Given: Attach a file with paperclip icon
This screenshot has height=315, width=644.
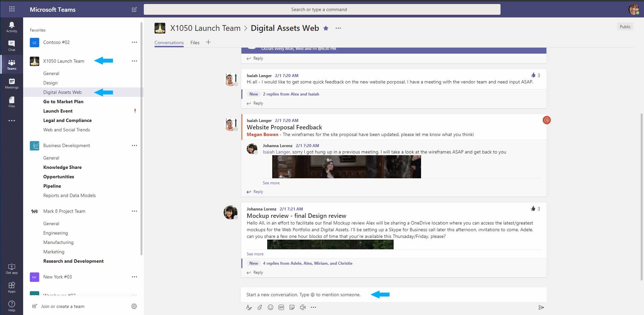Looking at the screenshot, I should click(260, 307).
